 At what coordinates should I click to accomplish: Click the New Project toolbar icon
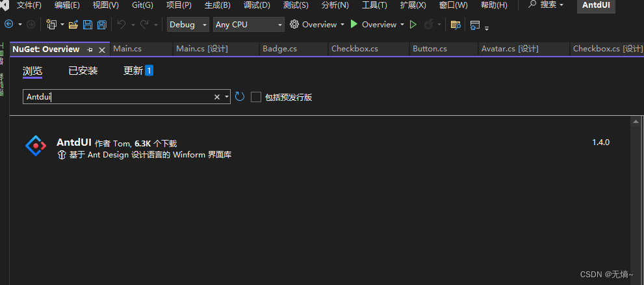tap(51, 25)
